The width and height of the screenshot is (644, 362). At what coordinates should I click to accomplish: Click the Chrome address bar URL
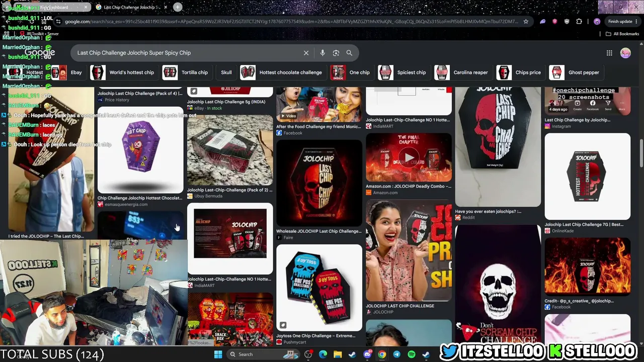click(291, 22)
